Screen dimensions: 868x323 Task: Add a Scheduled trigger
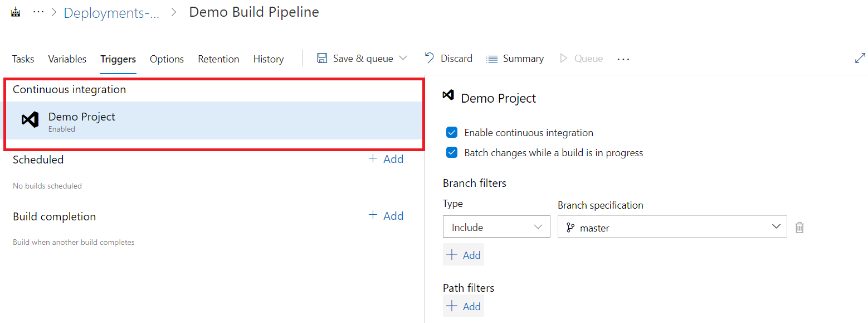[386, 159]
